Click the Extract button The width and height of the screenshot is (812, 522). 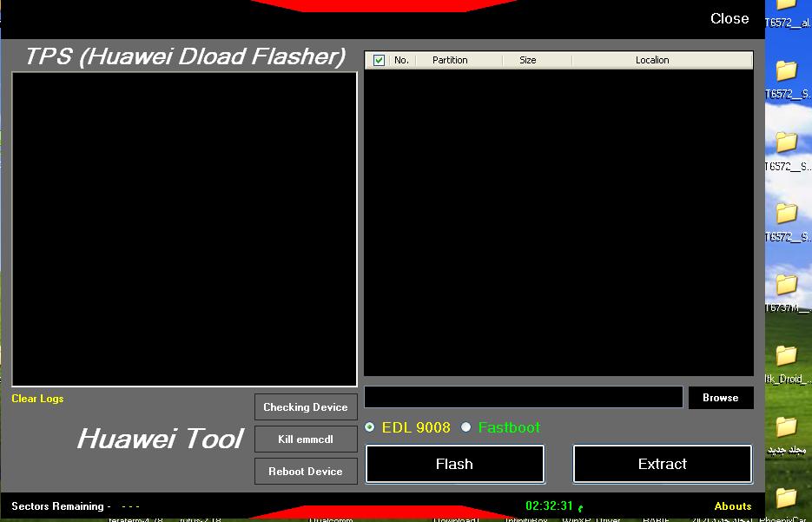[x=663, y=464]
